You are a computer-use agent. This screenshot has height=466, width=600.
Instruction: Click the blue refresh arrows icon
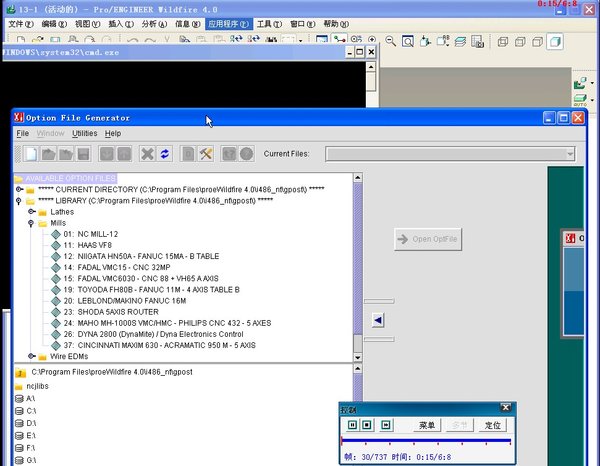(165, 154)
